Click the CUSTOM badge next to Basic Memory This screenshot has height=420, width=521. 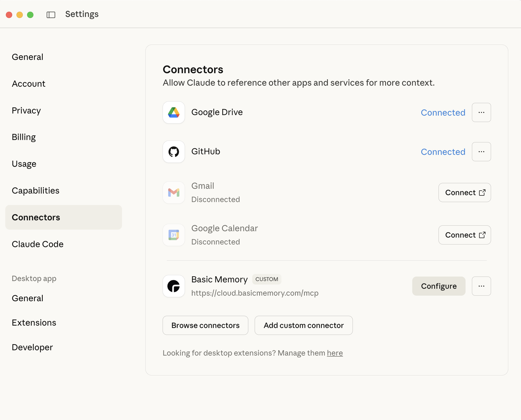click(267, 279)
